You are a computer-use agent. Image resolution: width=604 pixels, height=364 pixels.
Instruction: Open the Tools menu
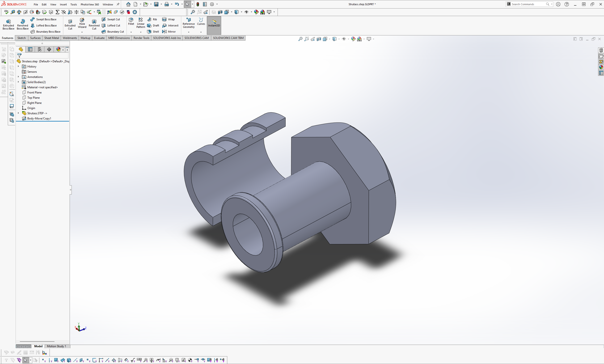(74, 4)
